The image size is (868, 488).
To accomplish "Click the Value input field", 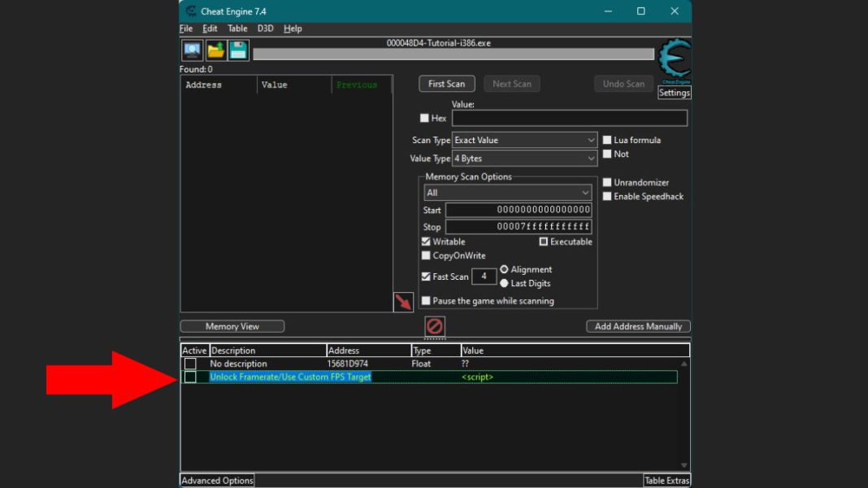I will pyautogui.click(x=569, y=118).
